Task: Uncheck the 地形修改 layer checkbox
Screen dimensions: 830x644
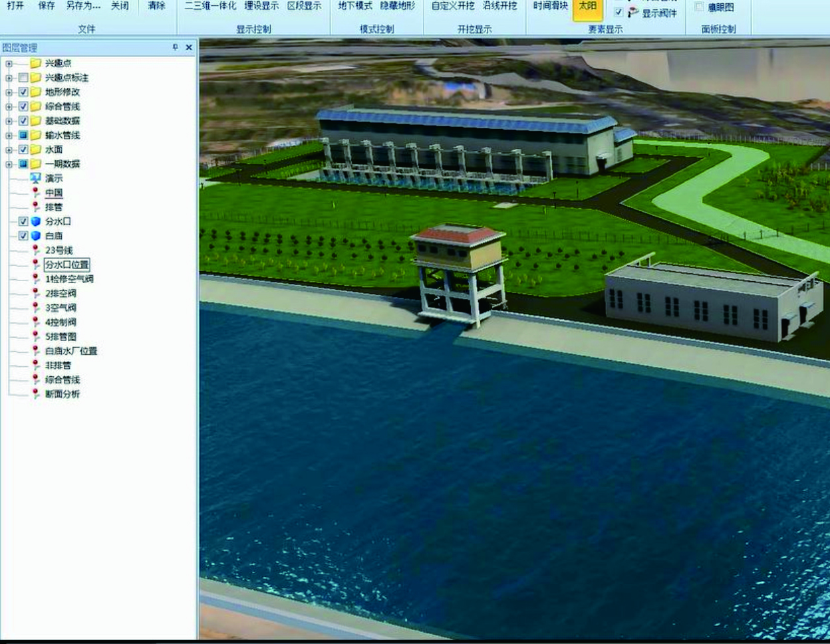Action: (23, 92)
